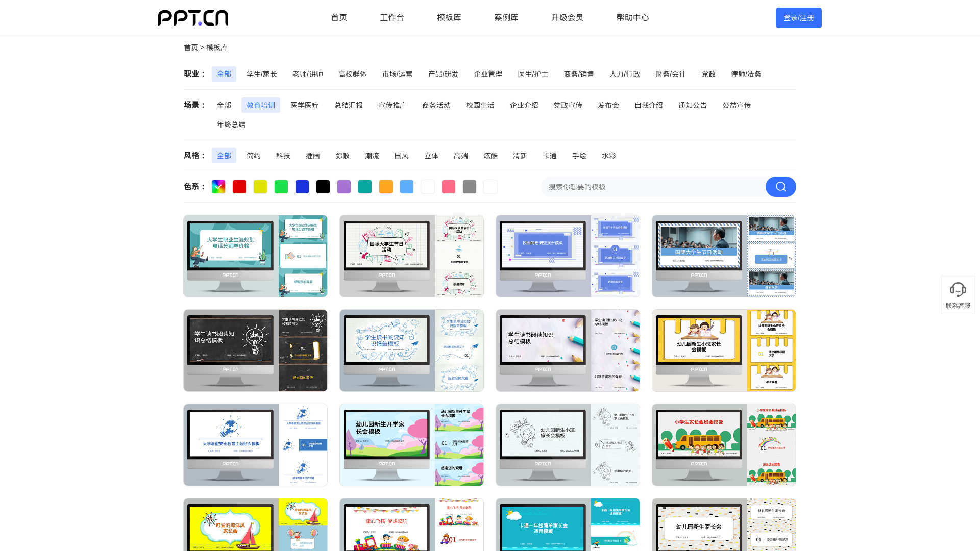Filter by red color swatch
980x551 pixels.
click(x=239, y=187)
